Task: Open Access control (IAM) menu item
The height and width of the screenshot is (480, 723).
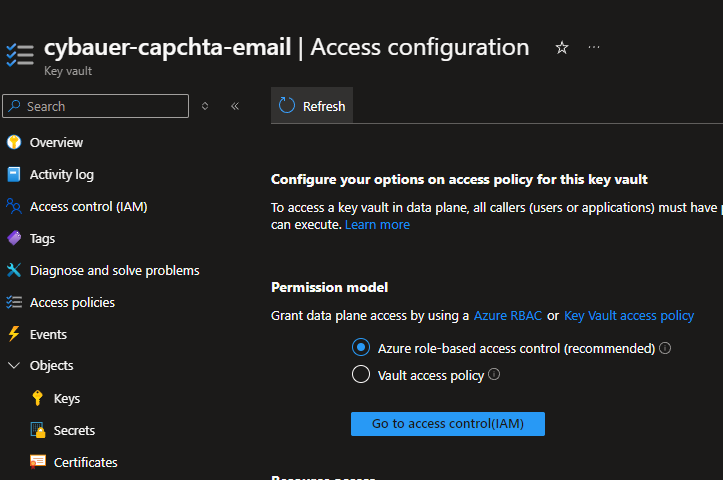Action: (x=89, y=207)
